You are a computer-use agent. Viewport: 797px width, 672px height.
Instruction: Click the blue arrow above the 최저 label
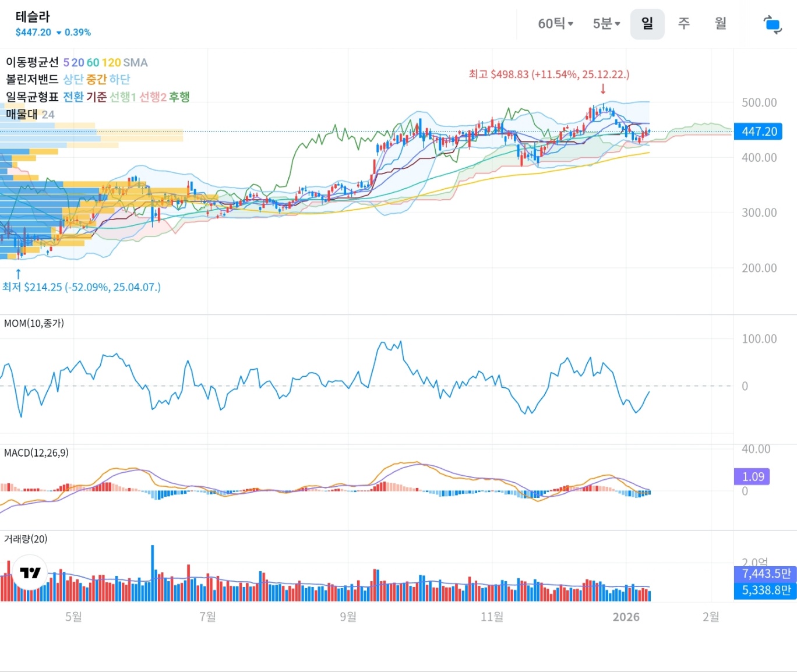[18, 273]
